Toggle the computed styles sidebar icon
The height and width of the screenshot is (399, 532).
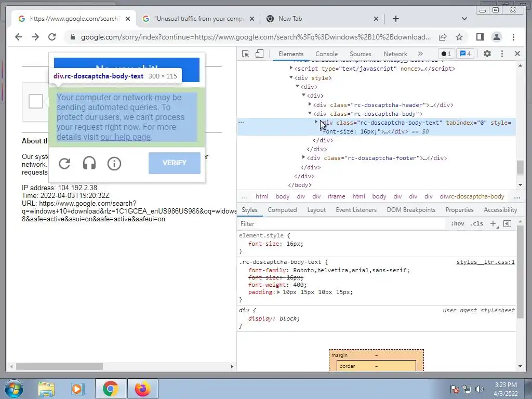(507, 223)
